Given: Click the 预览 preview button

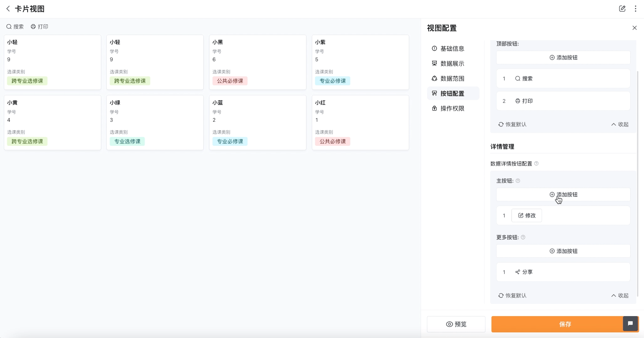Looking at the screenshot, I should [x=456, y=324].
